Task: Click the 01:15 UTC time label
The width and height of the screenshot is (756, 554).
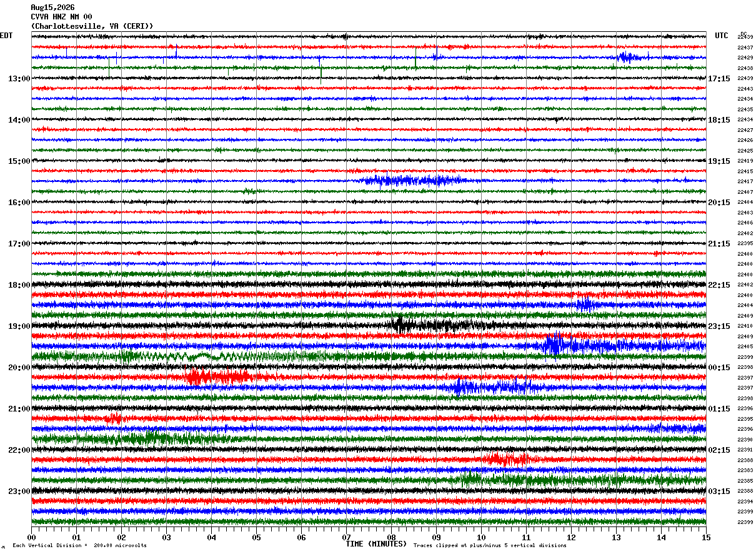Action: click(x=719, y=409)
